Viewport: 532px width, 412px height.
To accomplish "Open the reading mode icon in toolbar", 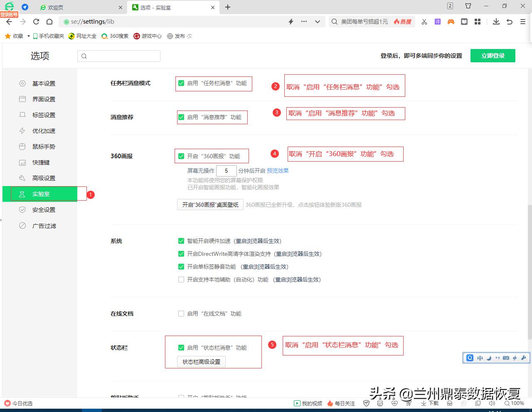I will [x=464, y=21].
